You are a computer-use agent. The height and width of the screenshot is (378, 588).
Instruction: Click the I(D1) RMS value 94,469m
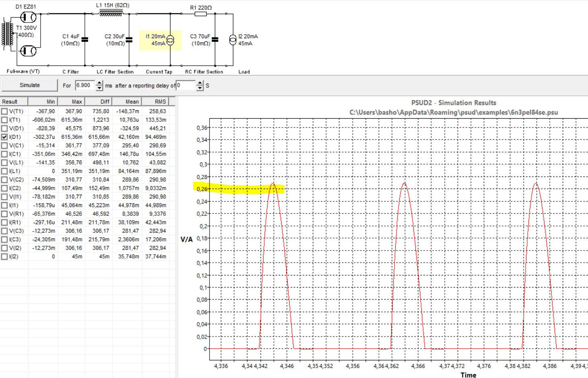tap(156, 137)
